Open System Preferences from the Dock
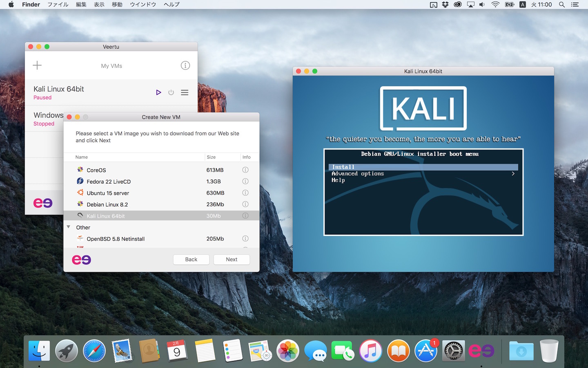This screenshot has width=588, height=368. pos(454,351)
